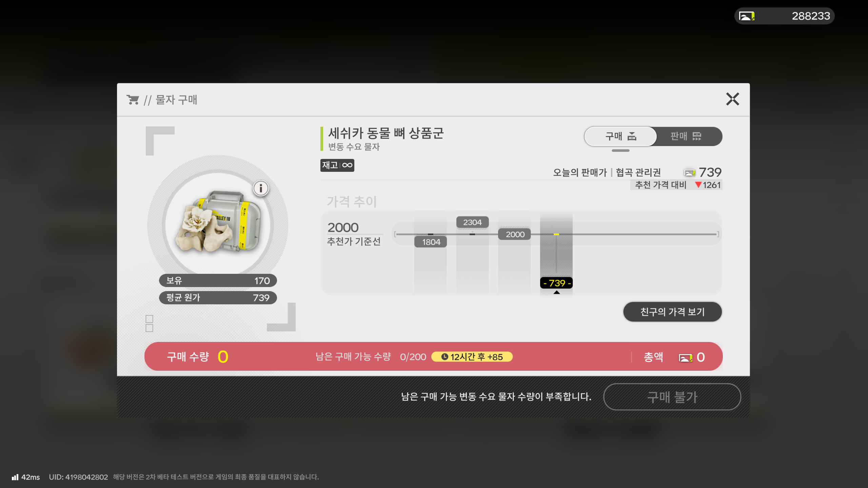The height and width of the screenshot is (488, 868).
Task: Click the currency icon next to 739 price
Action: point(690,173)
